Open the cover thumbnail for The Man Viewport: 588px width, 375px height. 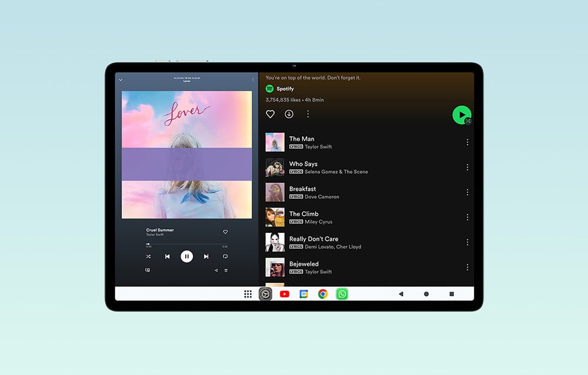pyautogui.click(x=275, y=142)
